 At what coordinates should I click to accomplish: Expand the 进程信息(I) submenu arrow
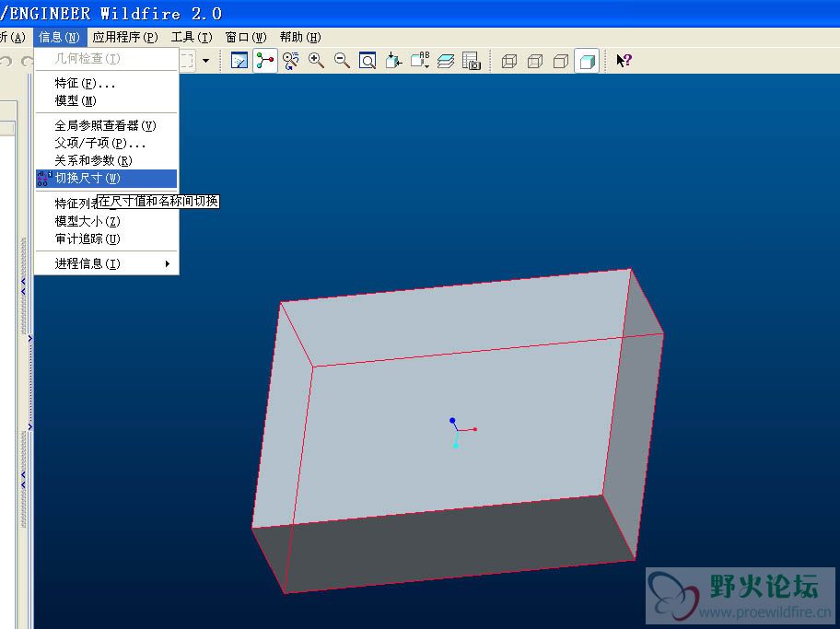pyautogui.click(x=168, y=263)
